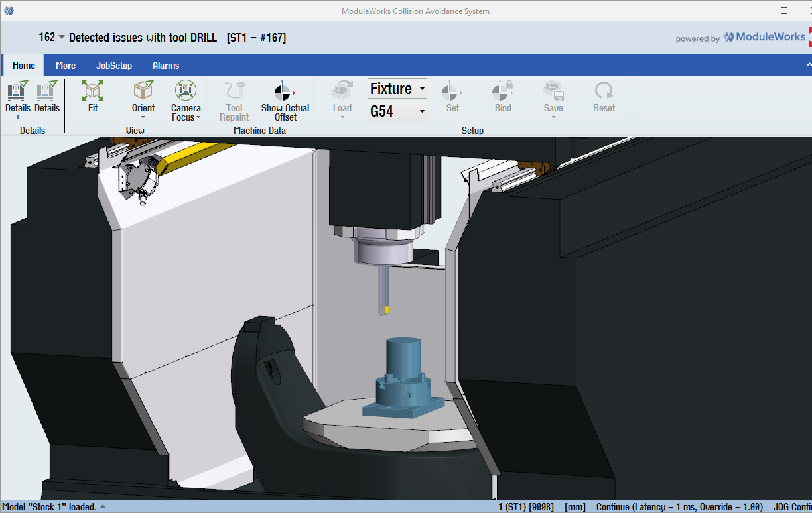Image resolution: width=812 pixels, height=513 pixels.
Task: Expand the 162 issue number dropdown
Action: click(x=62, y=37)
